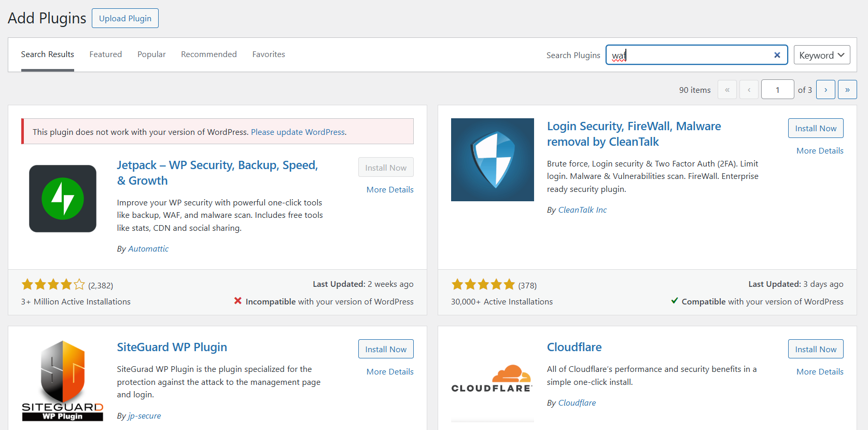View More Details for CleanTalk plugin

820,151
